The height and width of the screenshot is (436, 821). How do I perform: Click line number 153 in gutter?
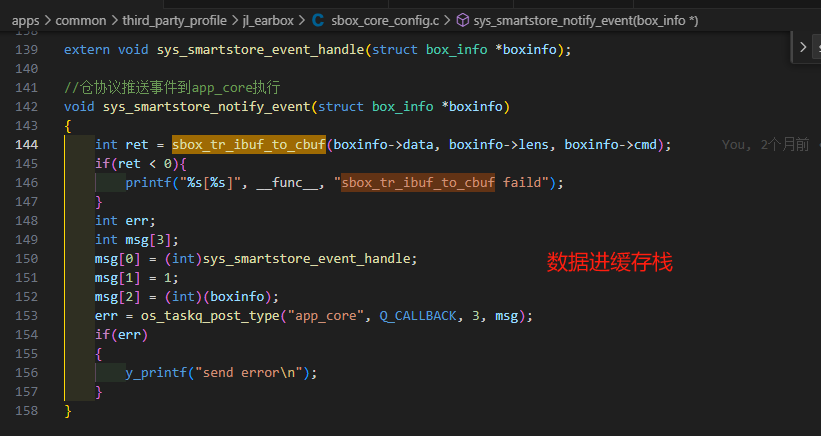point(27,316)
